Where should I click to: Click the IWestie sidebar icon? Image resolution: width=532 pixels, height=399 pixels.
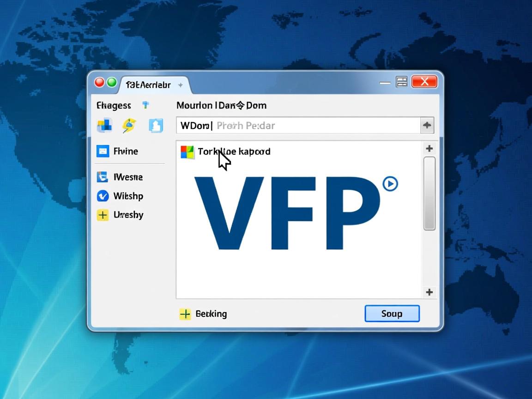point(103,177)
